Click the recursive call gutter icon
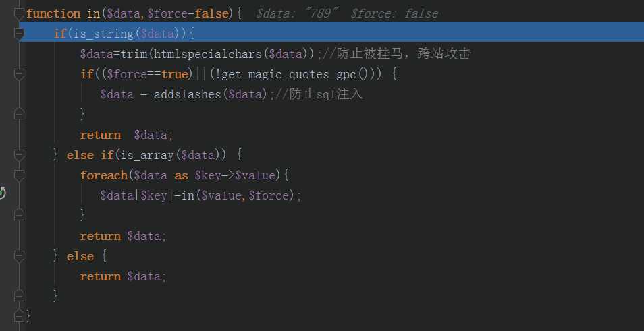644x331 pixels. 2,192
